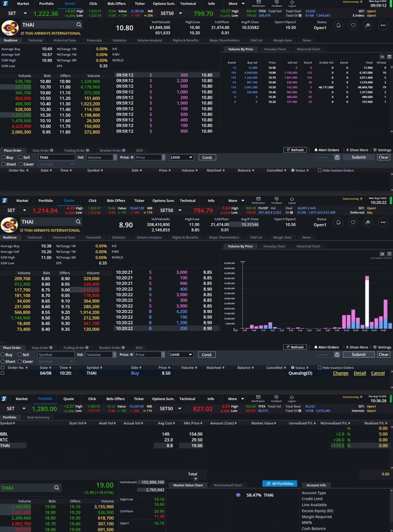This screenshot has width=393, height=532.
Task: Click the tall white bar in the Volume By Price chart
Action: click(367, 303)
